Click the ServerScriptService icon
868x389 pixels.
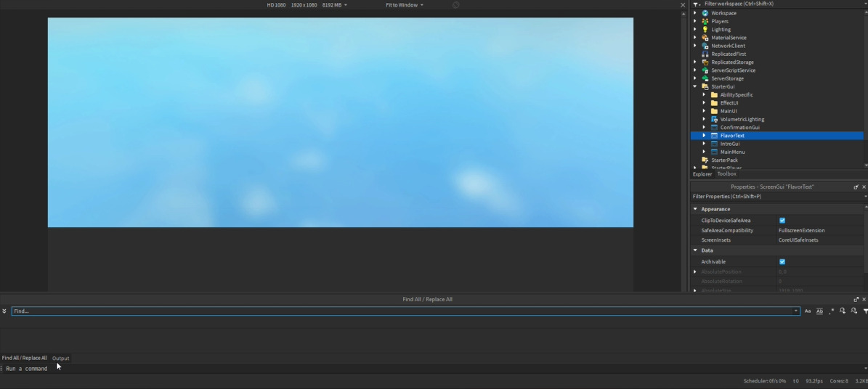705,70
